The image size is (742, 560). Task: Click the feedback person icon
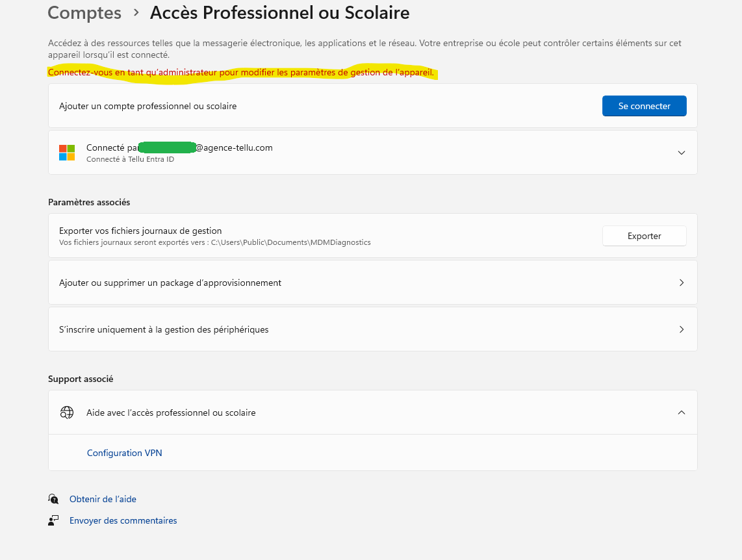53,521
